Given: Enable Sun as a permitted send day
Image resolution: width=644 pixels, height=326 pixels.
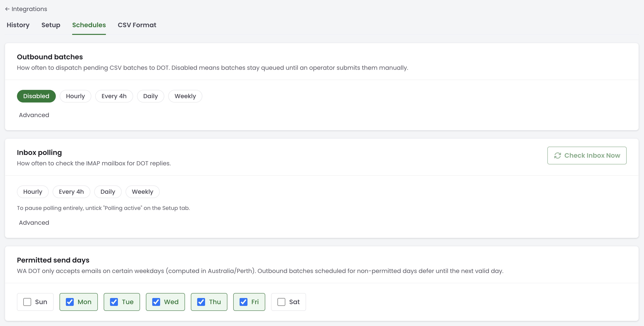Looking at the screenshot, I should pyautogui.click(x=27, y=302).
